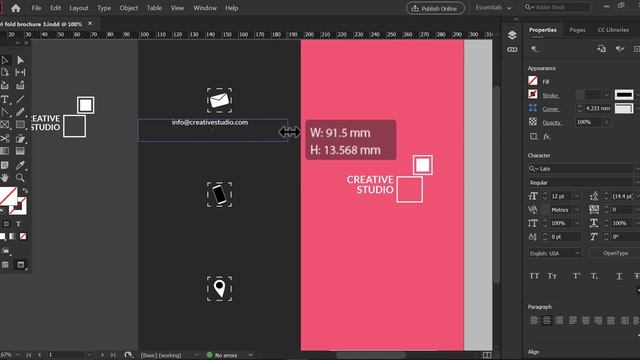
Task: Open the fx effects icon
Action: 547,136
